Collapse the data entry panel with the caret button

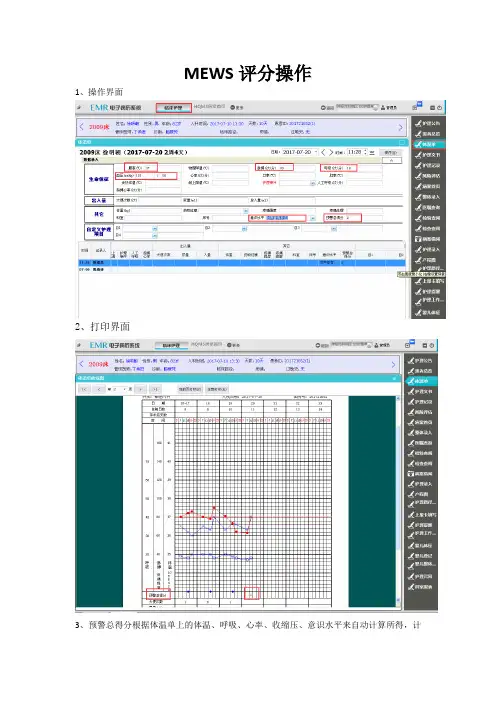(x=392, y=160)
